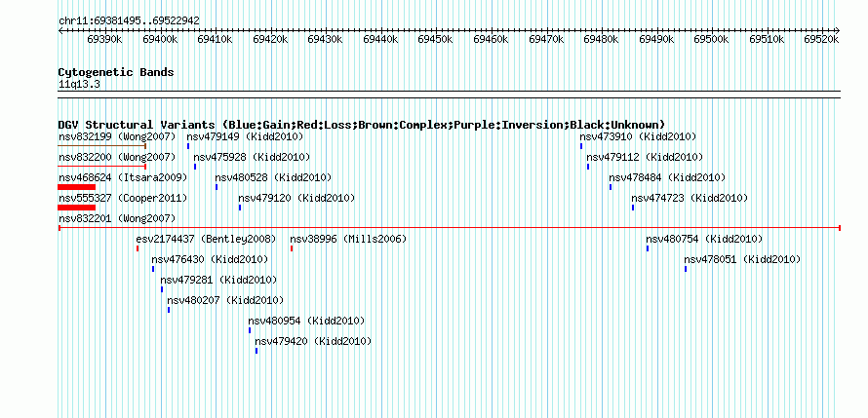
Task: Select the long red nsv832201 loss bar
Action: click(x=450, y=227)
